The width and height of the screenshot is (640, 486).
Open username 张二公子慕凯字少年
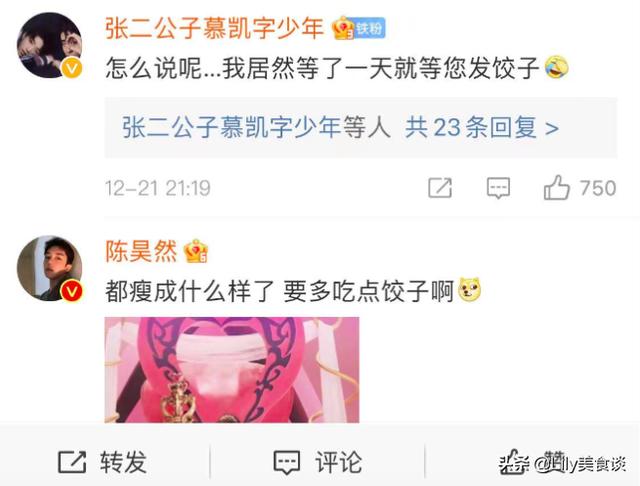(x=215, y=28)
